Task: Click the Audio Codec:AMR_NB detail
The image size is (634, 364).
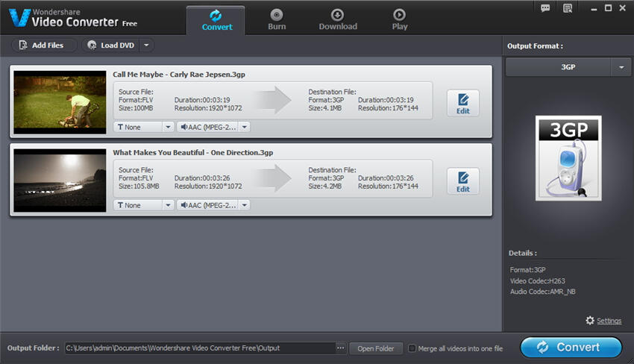Action: (x=542, y=292)
